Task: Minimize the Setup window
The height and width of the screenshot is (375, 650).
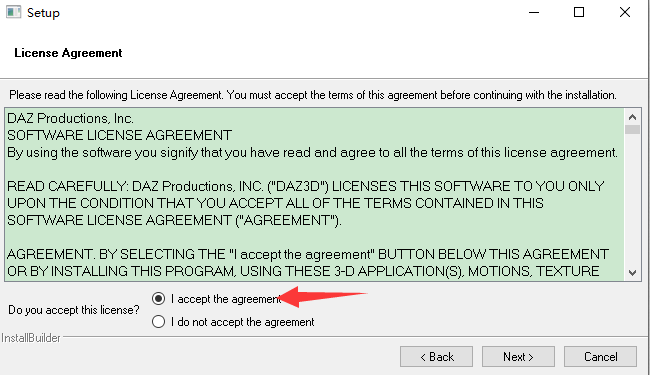Action: point(534,12)
